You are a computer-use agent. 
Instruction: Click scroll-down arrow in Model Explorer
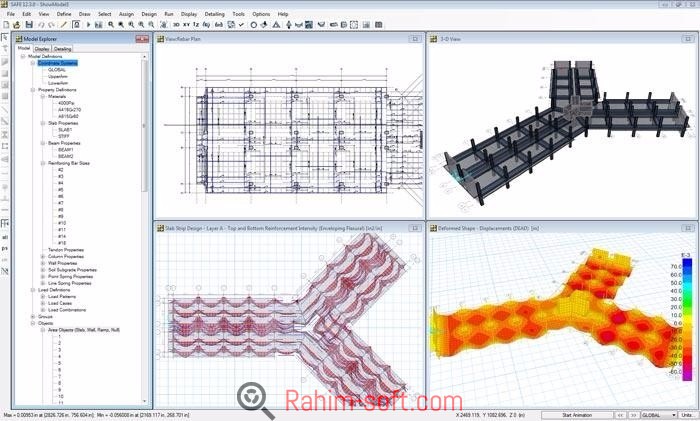(144, 401)
